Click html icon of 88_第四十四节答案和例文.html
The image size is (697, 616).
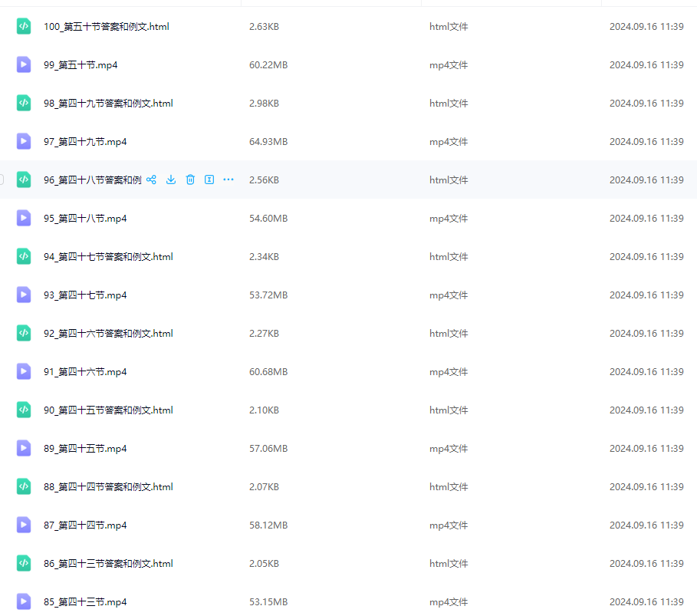coord(24,486)
